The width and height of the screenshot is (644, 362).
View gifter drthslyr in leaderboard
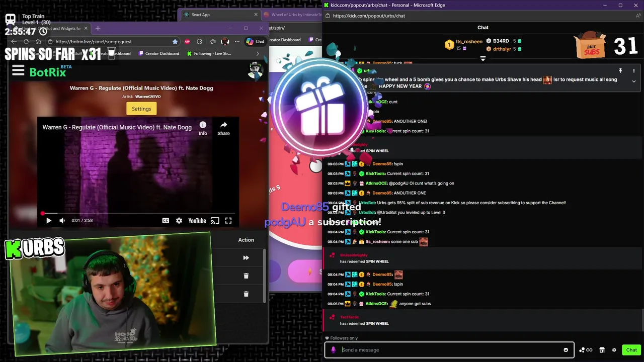[504, 49]
